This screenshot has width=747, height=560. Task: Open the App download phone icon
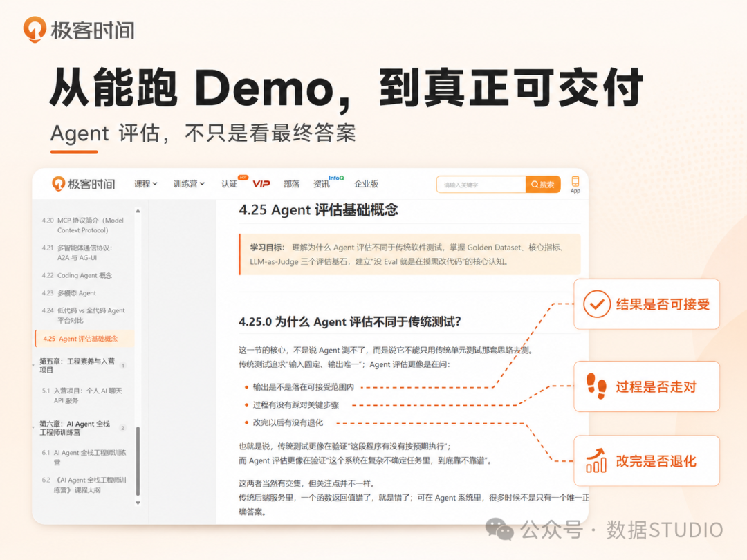(x=575, y=185)
